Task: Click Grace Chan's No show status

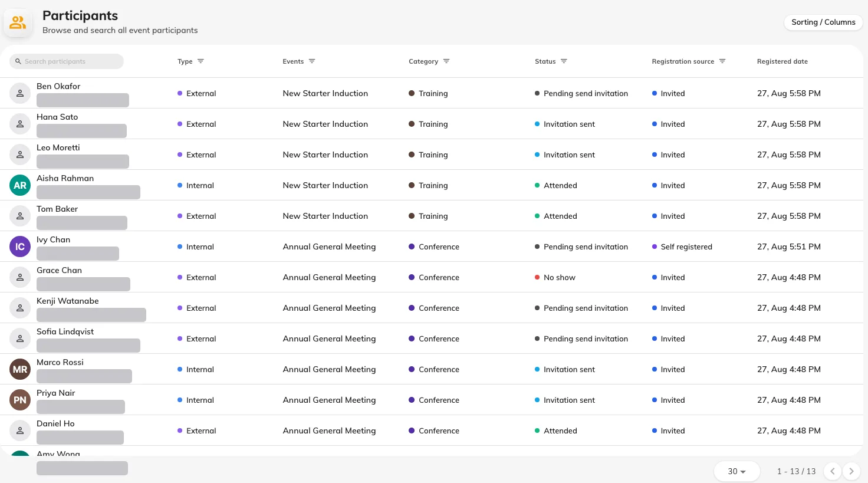Action: point(555,277)
